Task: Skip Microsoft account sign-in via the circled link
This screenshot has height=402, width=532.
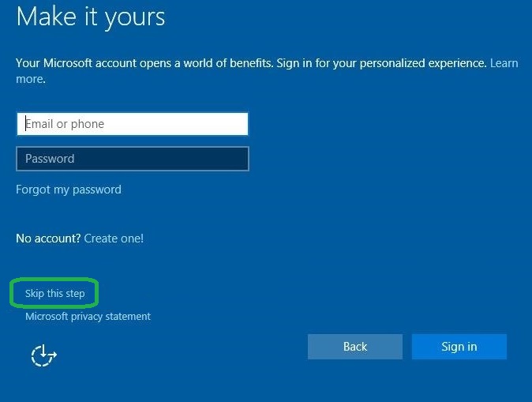Action: click(x=54, y=294)
